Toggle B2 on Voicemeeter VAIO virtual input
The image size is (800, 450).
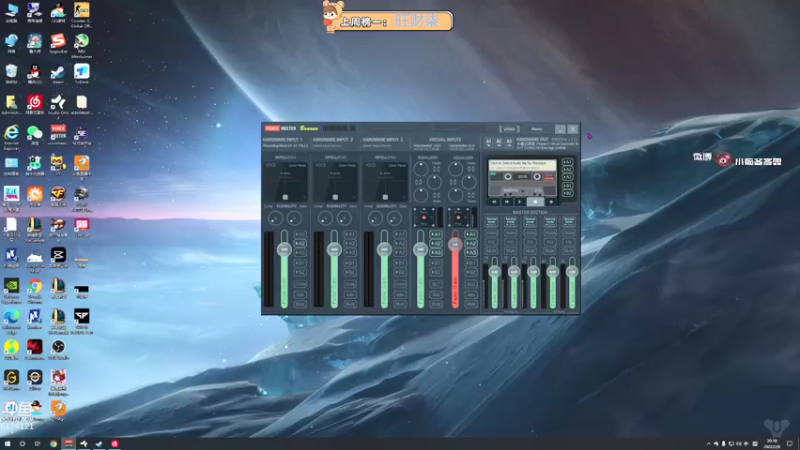point(436,272)
